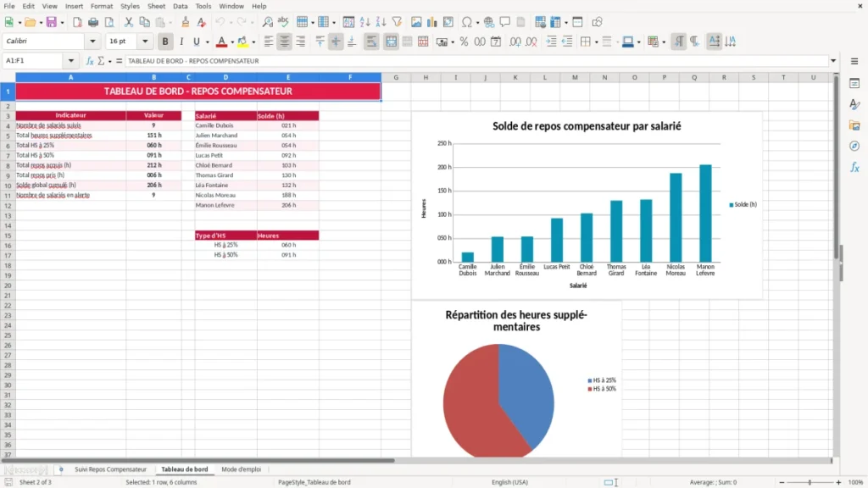868x488 pixels.
Task: Expand the Font Name dropdown
Action: tap(92, 41)
